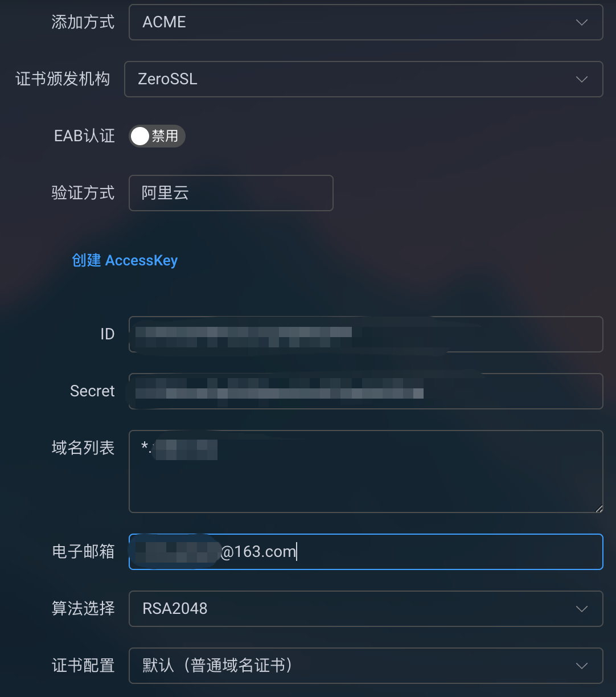Image resolution: width=616 pixels, height=697 pixels.
Task: Focus the Secret input field
Action: coord(366,391)
